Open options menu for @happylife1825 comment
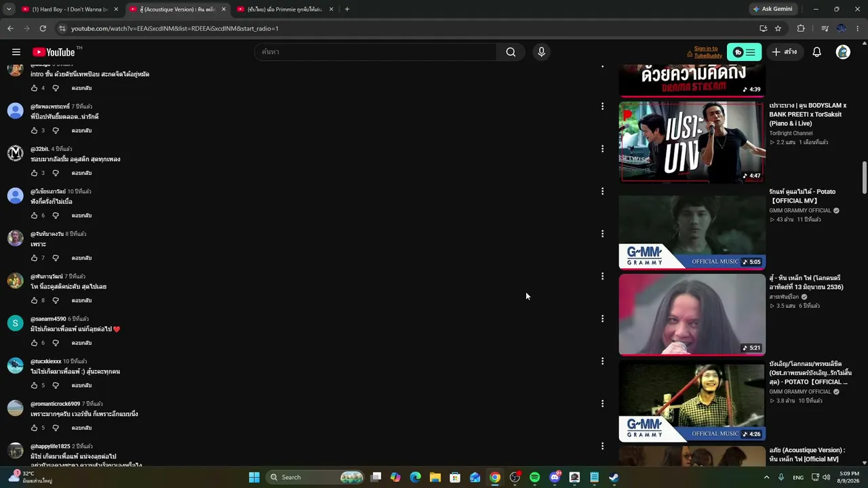The image size is (868, 488). [x=602, y=446]
